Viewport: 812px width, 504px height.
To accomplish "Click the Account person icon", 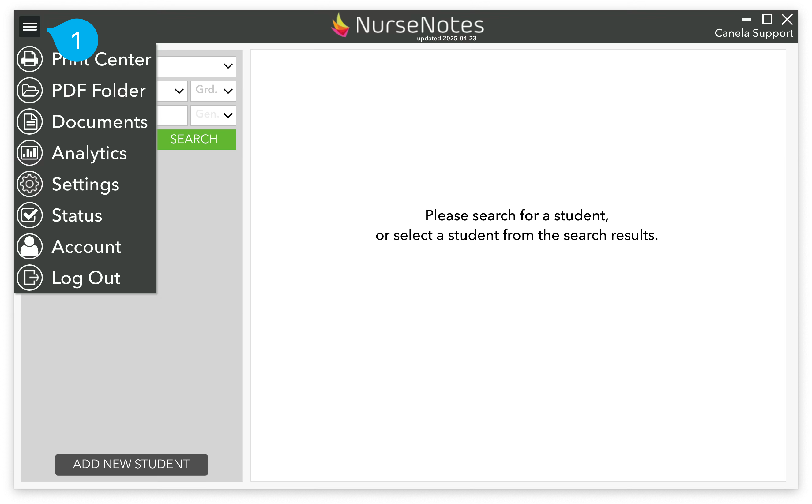I will click(x=30, y=247).
